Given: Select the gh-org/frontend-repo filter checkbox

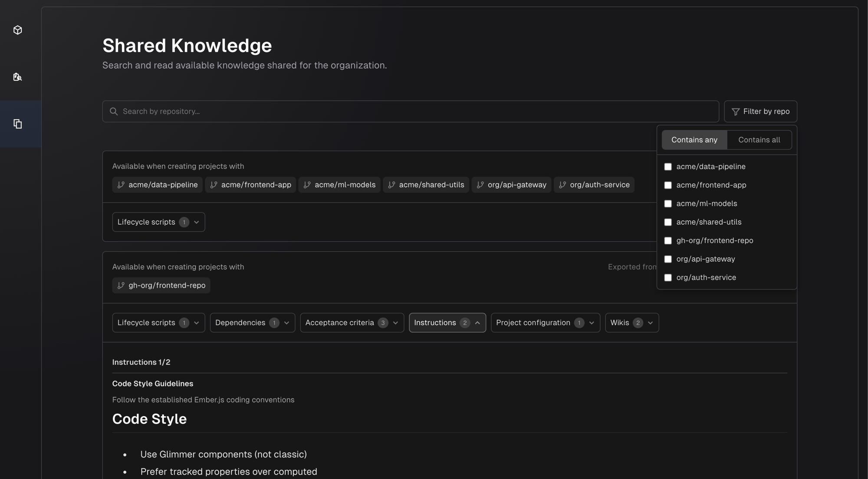Looking at the screenshot, I should click(x=668, y=240).
